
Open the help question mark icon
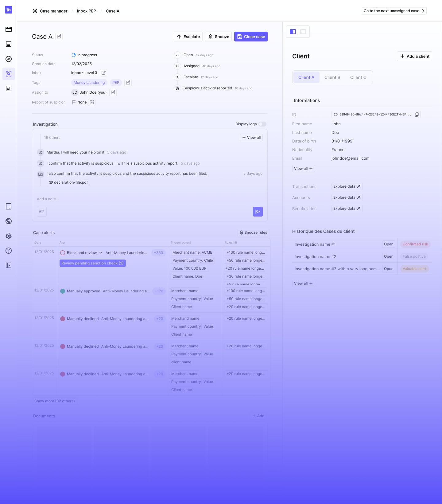9,251
